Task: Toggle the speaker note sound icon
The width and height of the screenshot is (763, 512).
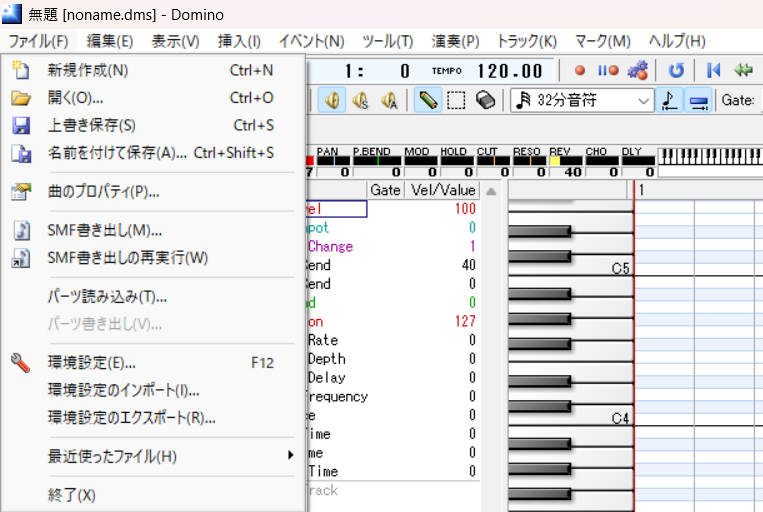Action: coord(332,100)
